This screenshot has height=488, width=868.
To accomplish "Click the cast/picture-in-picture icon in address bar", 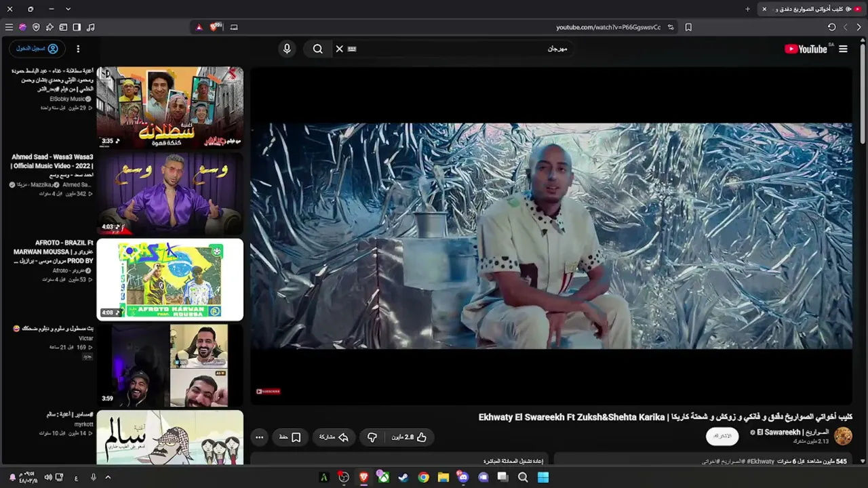I will pos(234,27).
